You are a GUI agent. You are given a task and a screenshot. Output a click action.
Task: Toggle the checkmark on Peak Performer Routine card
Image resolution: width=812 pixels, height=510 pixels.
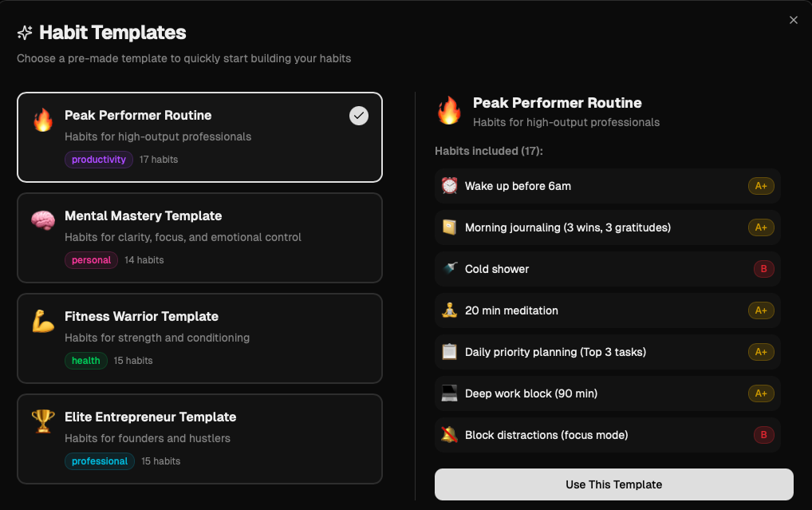[358, 116]
